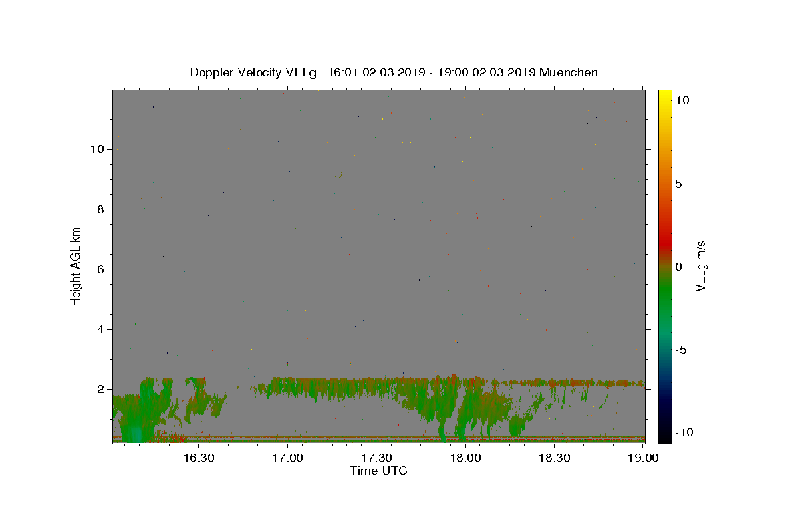Click the 6 km height tick label
The height and width of the screenshot is (532, 798).
[101, 269]
